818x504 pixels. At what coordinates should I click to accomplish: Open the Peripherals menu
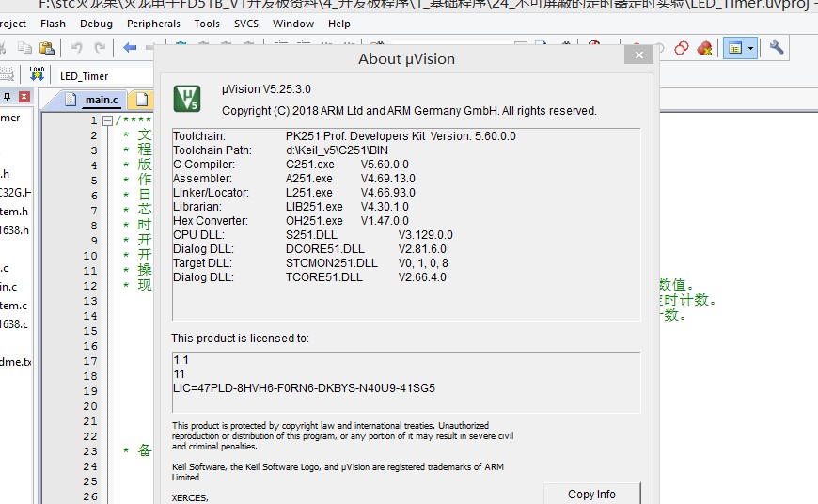(x=153, y=24)
